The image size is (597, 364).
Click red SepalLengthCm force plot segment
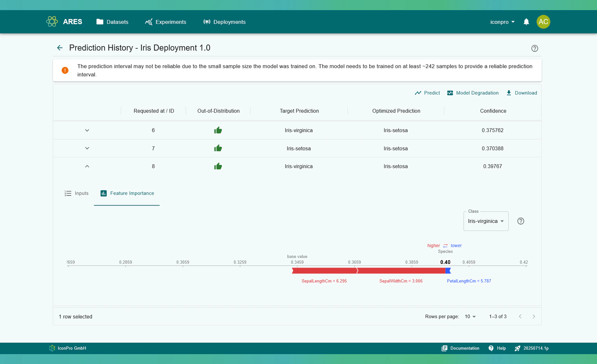324,271
